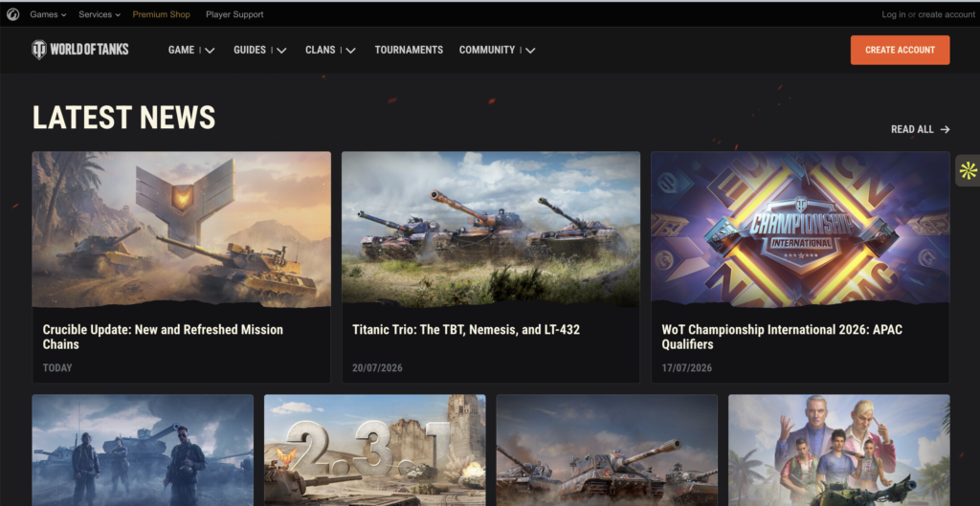The image size is (980, 506).
Task: Expand the Guides menu chevron
Action: pos(282,51)
